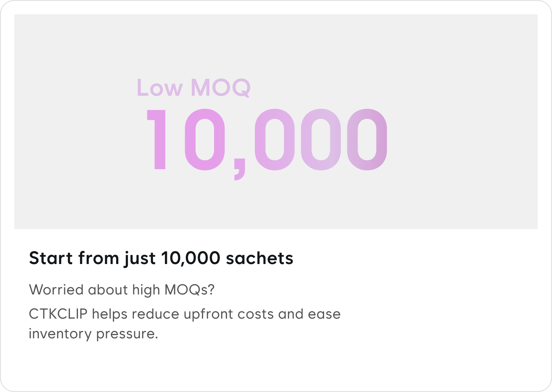Click the word "Start" in the heading
The width and height of the screenshot is (552, 392).
pos(51,258)
